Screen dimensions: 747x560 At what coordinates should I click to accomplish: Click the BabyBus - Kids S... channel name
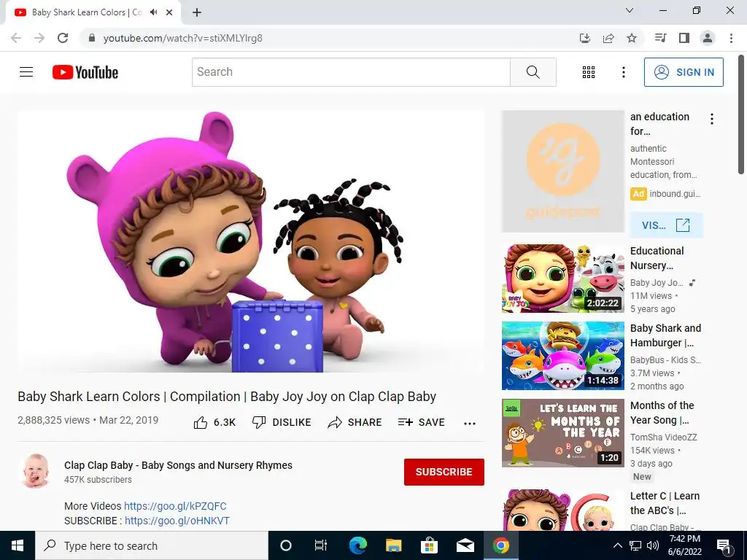point(665,360)
